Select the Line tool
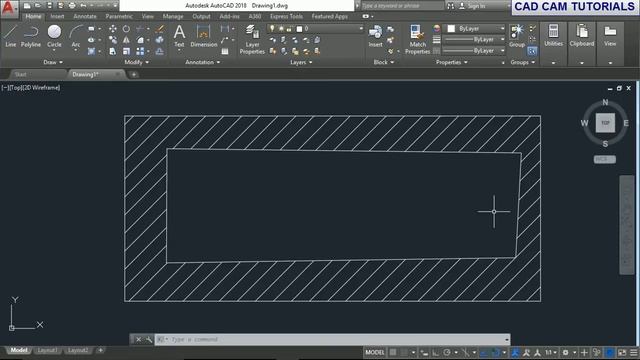The height and width of the screenshot is (360, 640). 11,36
